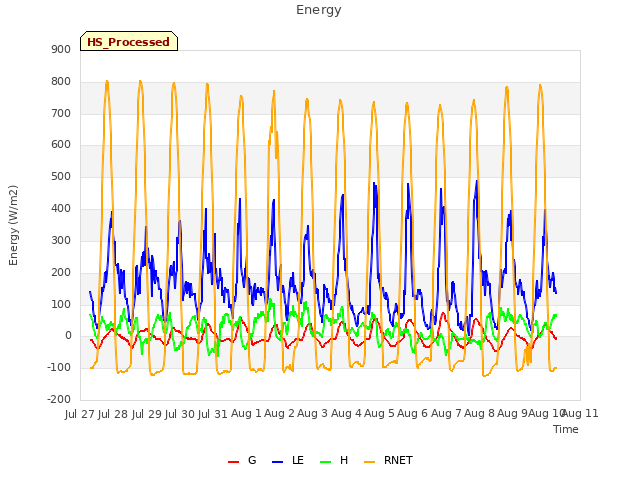Image resolution: width=640 pixels, height=480 pixels.
Task: Click the blue LE legend color marker
Action: (278, 462)
